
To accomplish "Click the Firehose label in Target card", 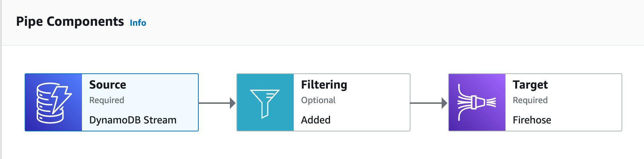I will coord(532,120).
